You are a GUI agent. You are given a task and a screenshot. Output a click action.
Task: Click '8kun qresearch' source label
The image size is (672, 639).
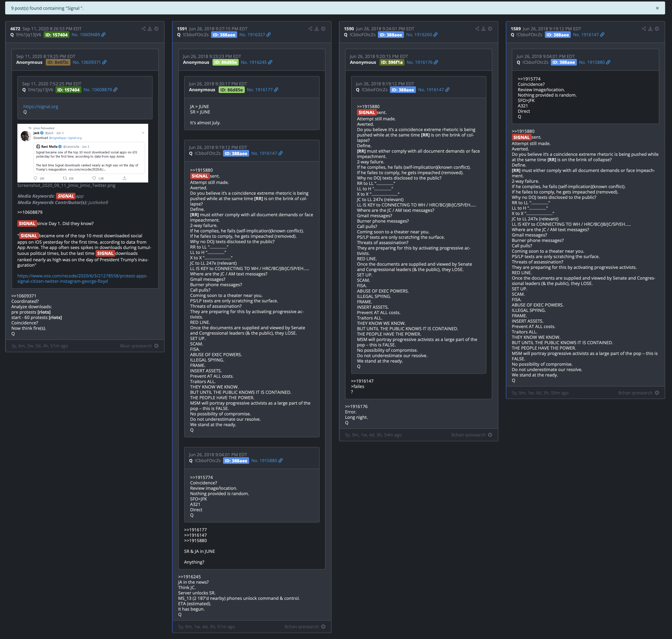tap(136, 346)
